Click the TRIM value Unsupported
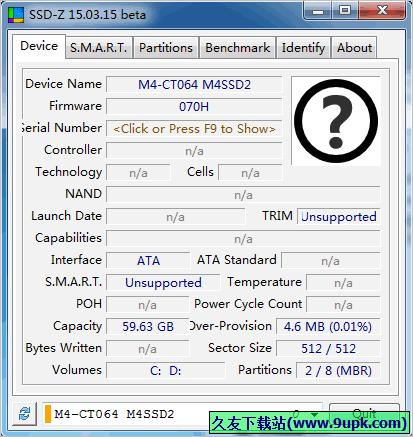 pos(339,217)
